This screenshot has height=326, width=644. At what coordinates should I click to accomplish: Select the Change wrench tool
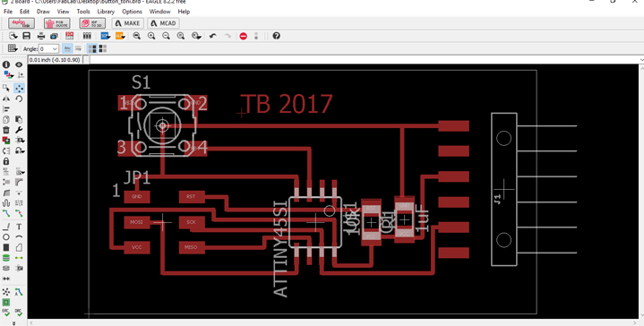(x=19, y=130)
